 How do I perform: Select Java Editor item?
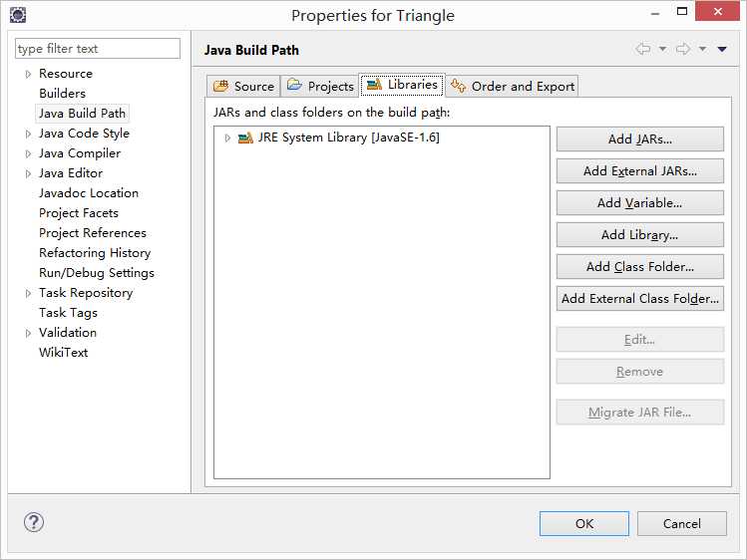tap(71, 173)
